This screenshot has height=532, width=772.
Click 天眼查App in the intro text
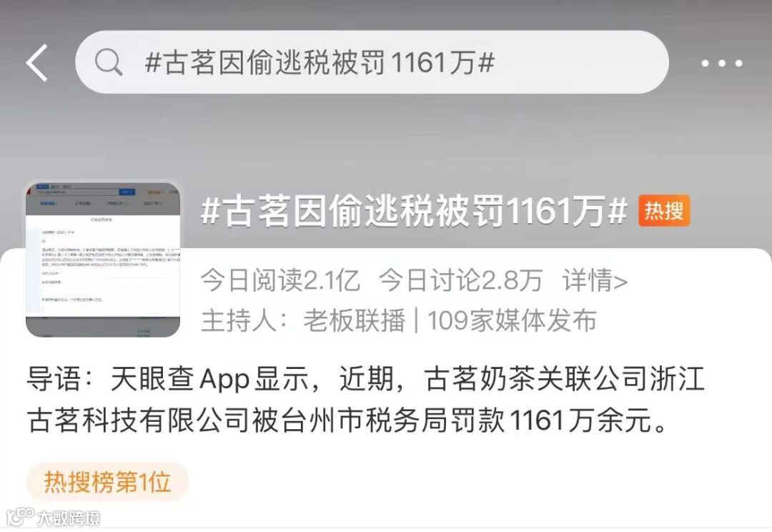pyautogui.click(x=180, y=379)
